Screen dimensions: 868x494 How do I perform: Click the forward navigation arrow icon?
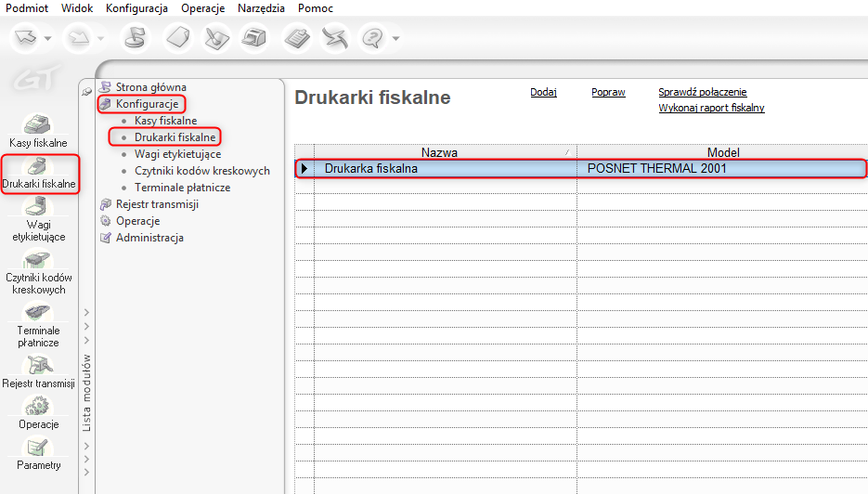tap(79, 38)
